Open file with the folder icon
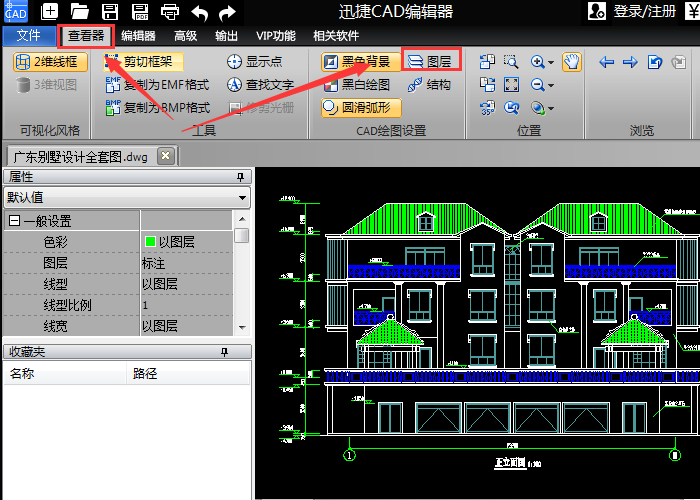The width and height of the screenshot is (700, 500). coord(80,12)
